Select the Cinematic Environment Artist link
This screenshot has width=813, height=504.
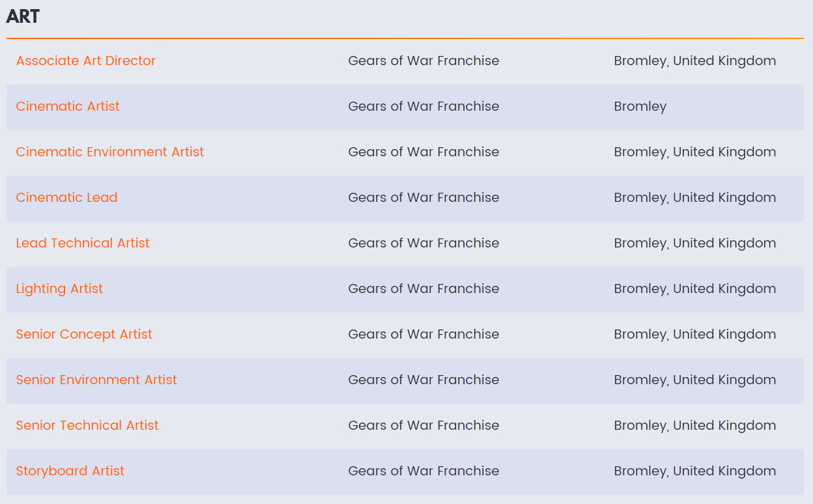pos(110,152)
